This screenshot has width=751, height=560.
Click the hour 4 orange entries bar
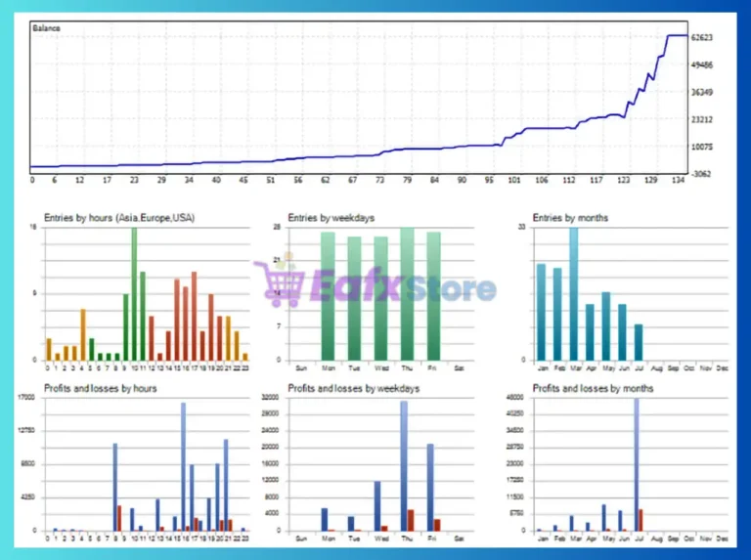(x=83, y=334)
